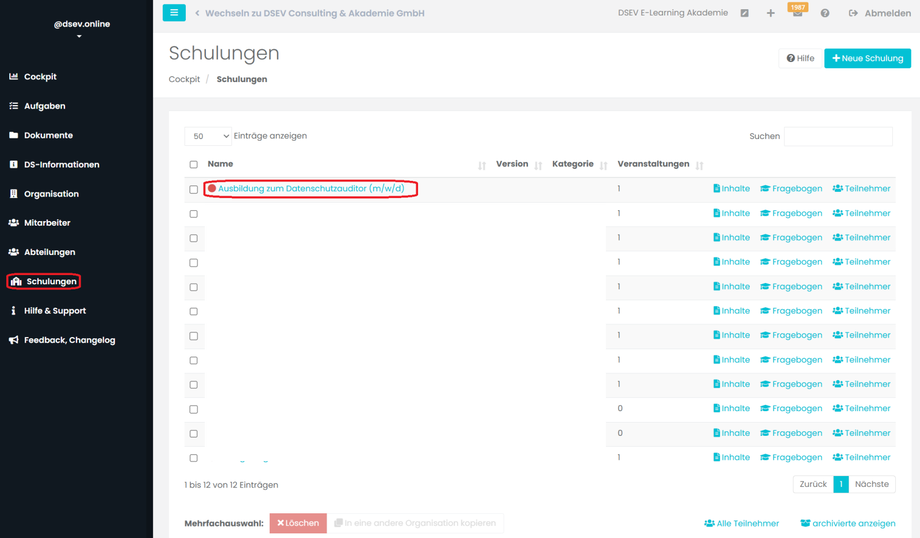Open the Cockpit chart icon in the sidebar
Screen dimensions: 920x538
coord(13,76)
